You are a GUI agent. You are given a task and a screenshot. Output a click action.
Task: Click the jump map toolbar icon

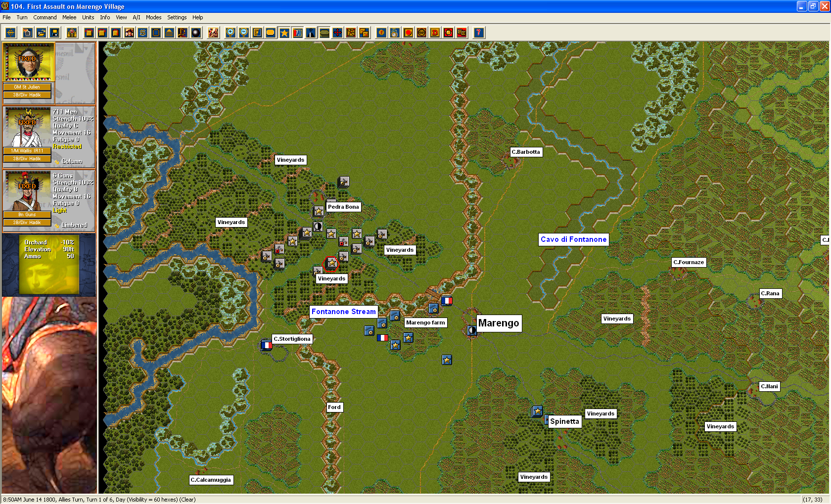pyautogui.click(x=351, y=33)
